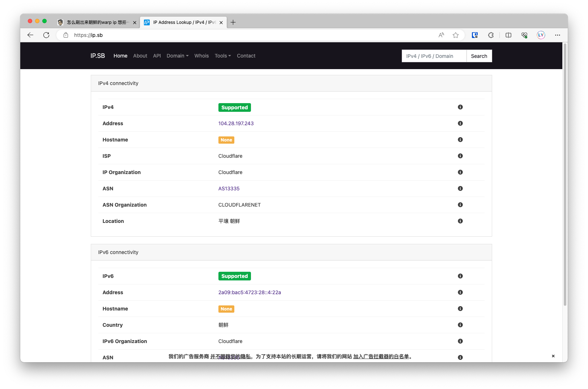Open the AS13335 link

click(229, 189)
